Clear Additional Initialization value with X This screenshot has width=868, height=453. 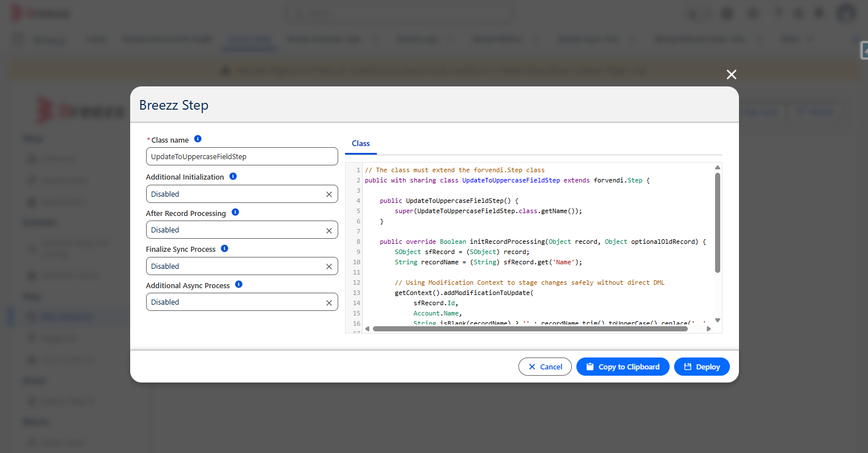pos(329,194)
